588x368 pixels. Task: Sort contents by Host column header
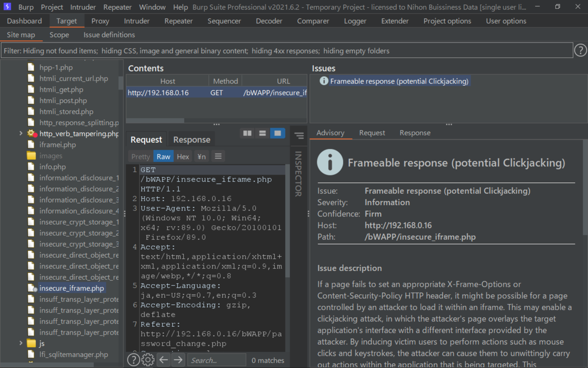(x=168, y=81)
